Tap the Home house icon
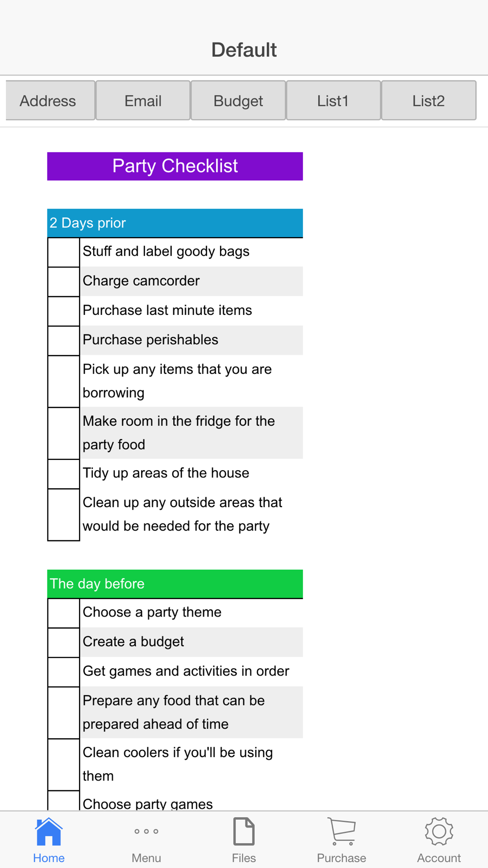 [x=49, y=831]
